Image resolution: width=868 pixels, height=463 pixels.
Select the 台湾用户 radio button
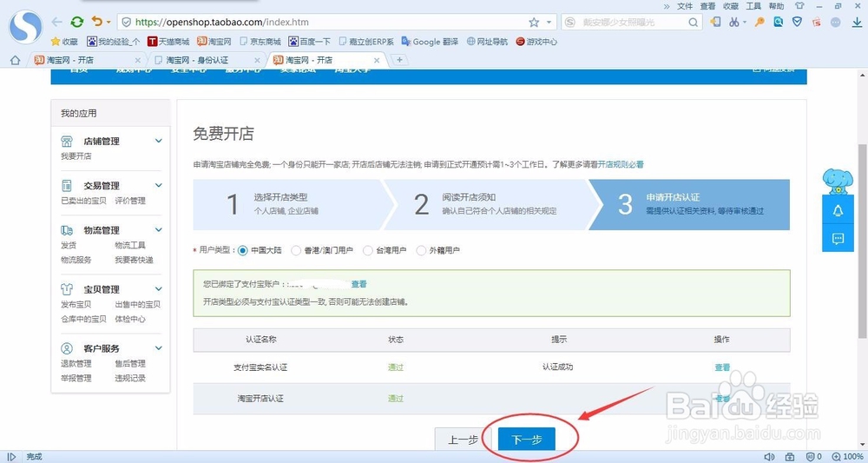tap(367, 250)
